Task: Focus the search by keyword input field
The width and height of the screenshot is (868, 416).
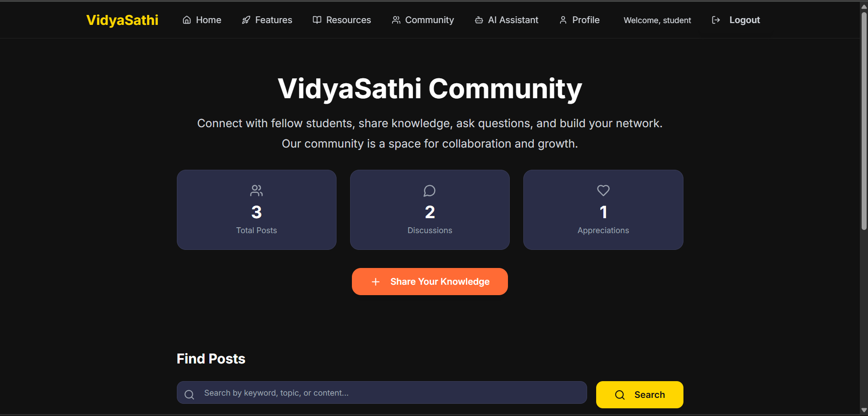Action: (x=382, y=392)
